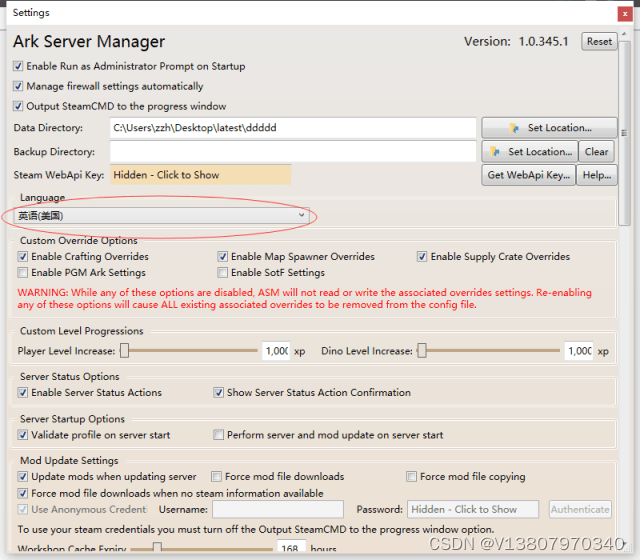This screenshot has width=640, height=560.
Task: Enable PGM Ark Settings checkbox
Action: pos(23,272)
